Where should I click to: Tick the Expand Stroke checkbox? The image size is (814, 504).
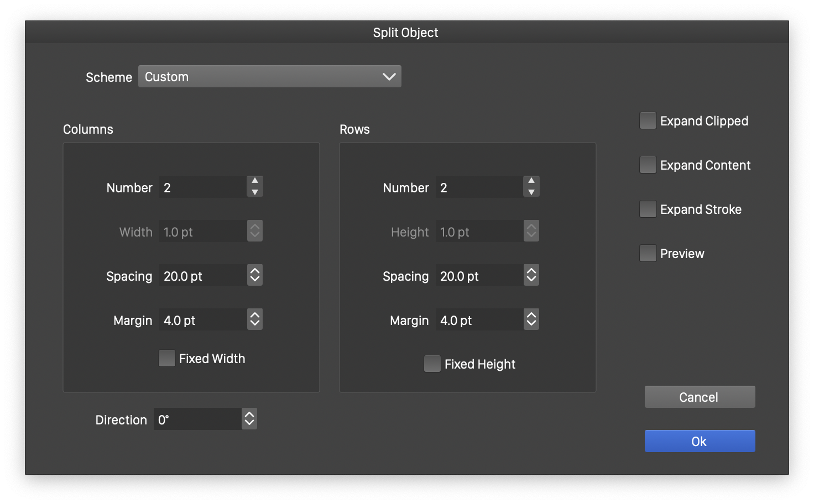click(x=648, y=209)
